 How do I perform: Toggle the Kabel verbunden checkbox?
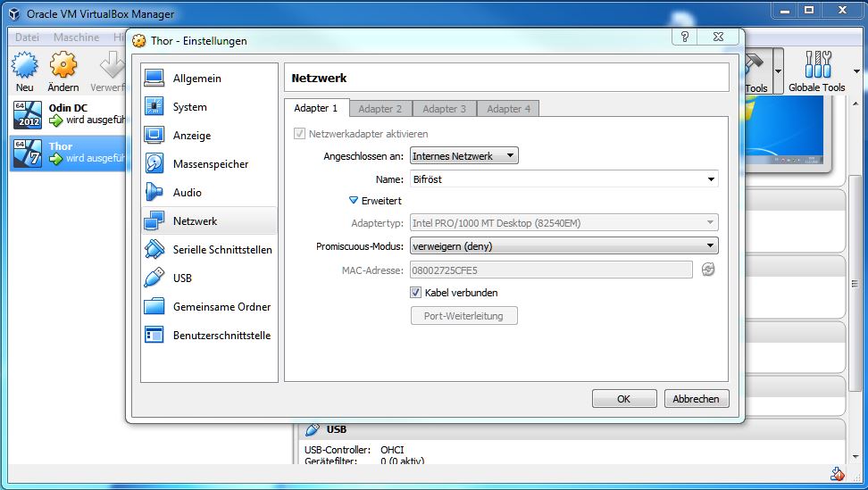416,293
